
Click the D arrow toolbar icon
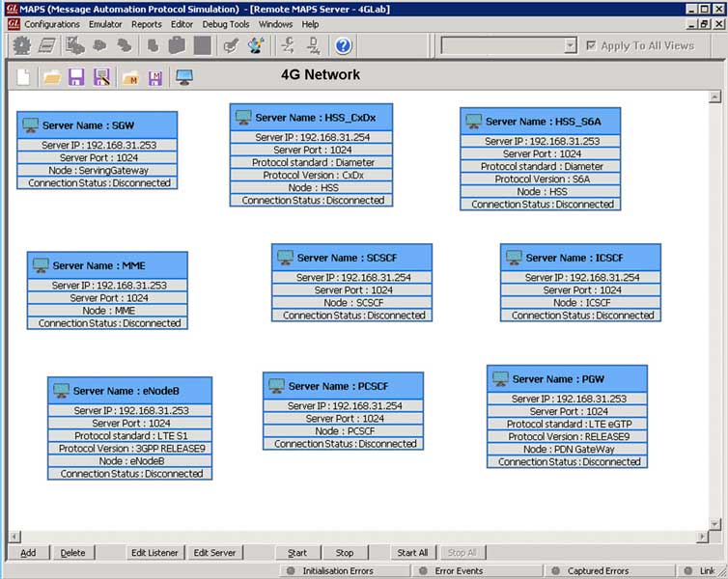pyautogui.click(x=314, y=45)
